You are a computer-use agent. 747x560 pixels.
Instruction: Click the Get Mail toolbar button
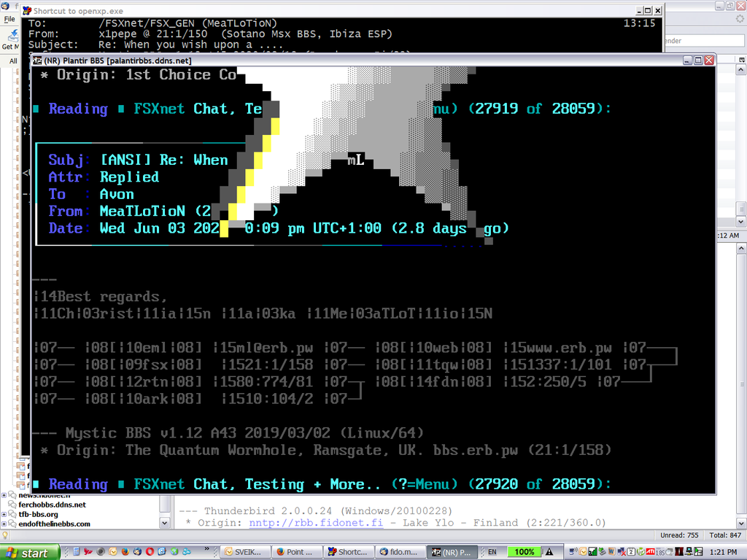(10, 40)
